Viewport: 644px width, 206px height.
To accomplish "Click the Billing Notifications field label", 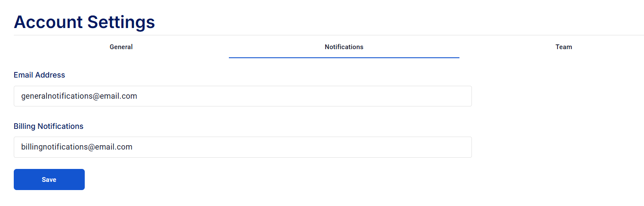I will [49, 126].
